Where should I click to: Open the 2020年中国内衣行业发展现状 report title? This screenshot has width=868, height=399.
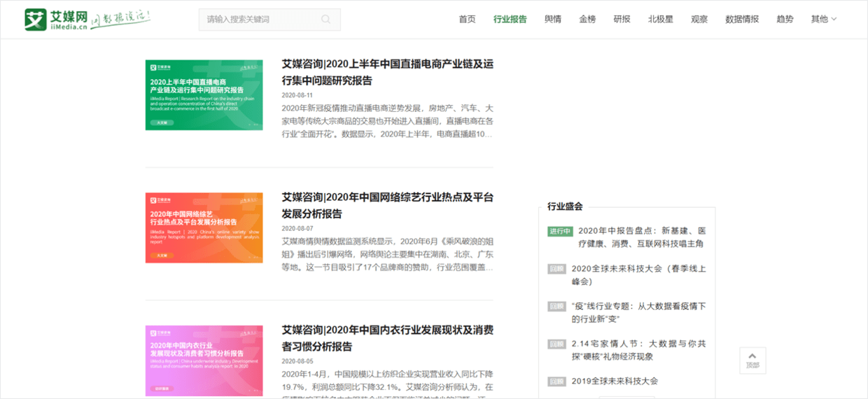coord(387,338)
